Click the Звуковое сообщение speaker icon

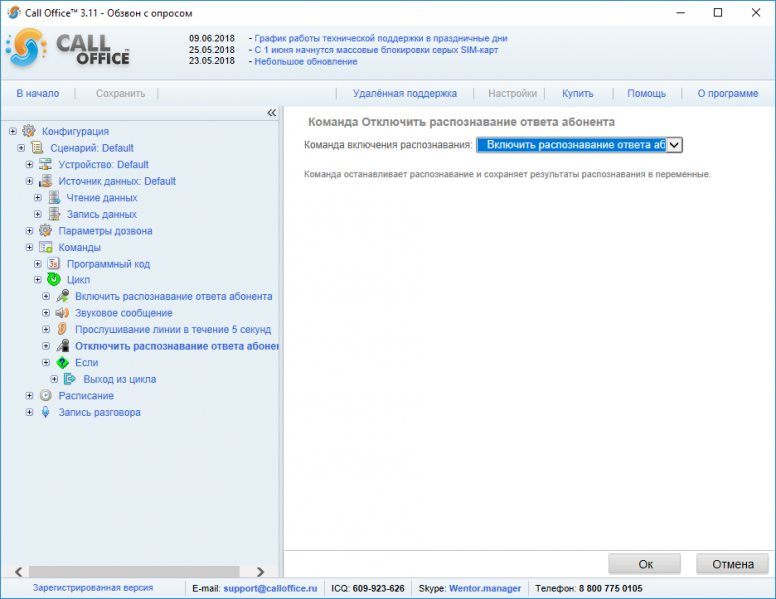tap(62, 313)
